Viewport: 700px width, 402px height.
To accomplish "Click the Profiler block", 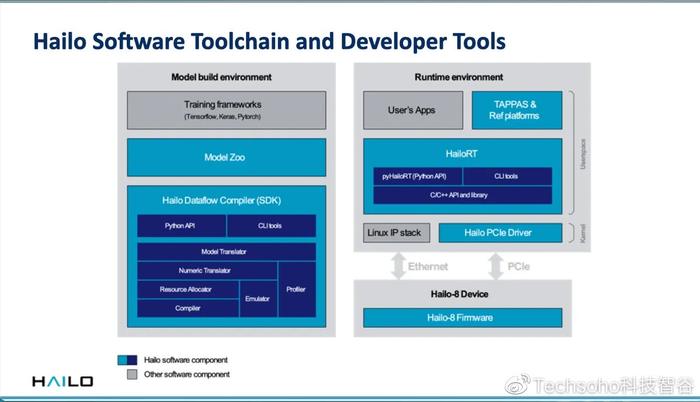I will (x=297, y=289).
